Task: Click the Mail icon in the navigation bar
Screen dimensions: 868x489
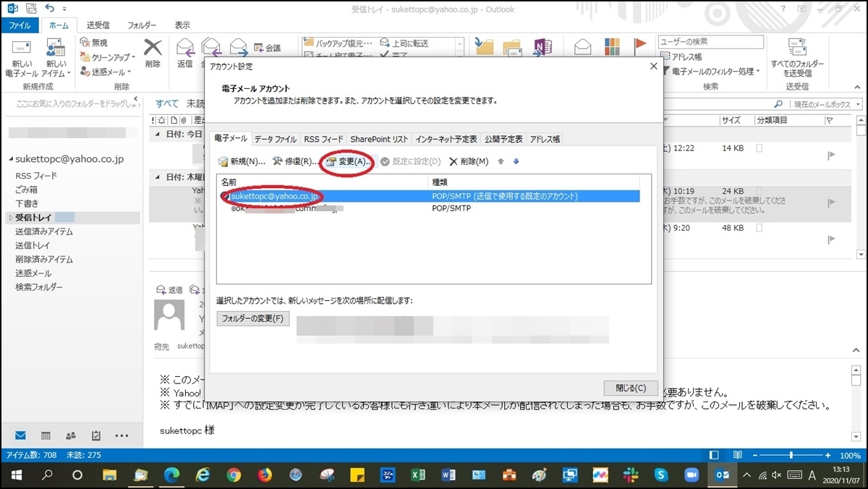Action: click(20, 435)
